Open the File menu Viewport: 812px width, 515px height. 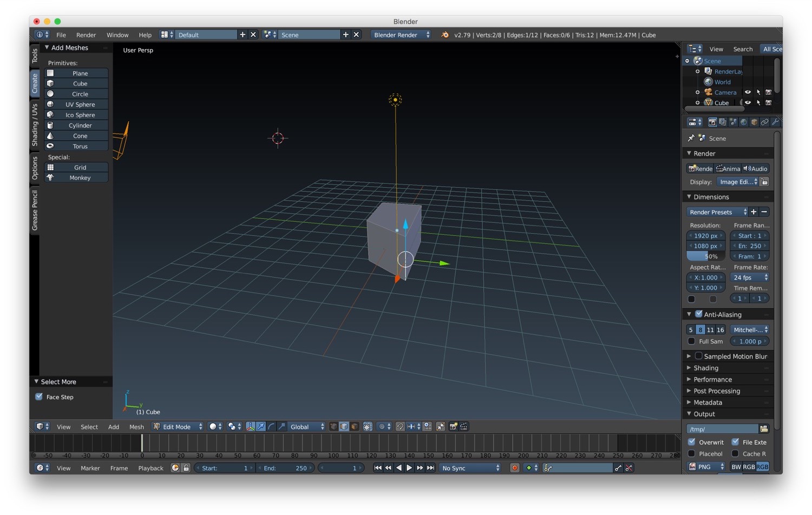pyautogui.click(x=61, y=35)
